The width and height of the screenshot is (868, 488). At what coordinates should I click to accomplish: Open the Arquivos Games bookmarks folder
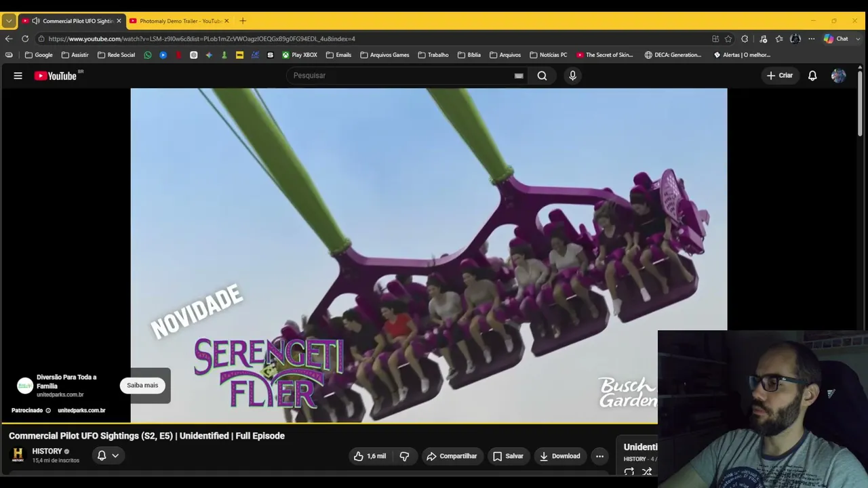click(384, 55)
